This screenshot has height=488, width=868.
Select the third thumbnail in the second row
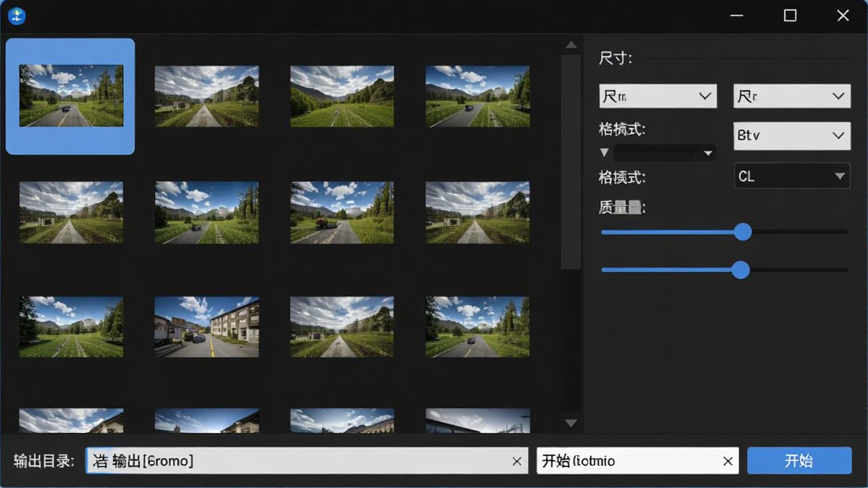pyautogui.click(x=342, y=213)
